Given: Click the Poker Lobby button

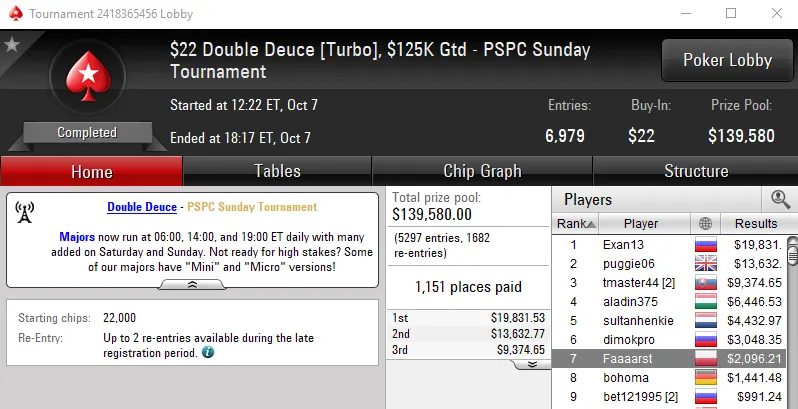Looking at the screenshot, I should (727, 60).
